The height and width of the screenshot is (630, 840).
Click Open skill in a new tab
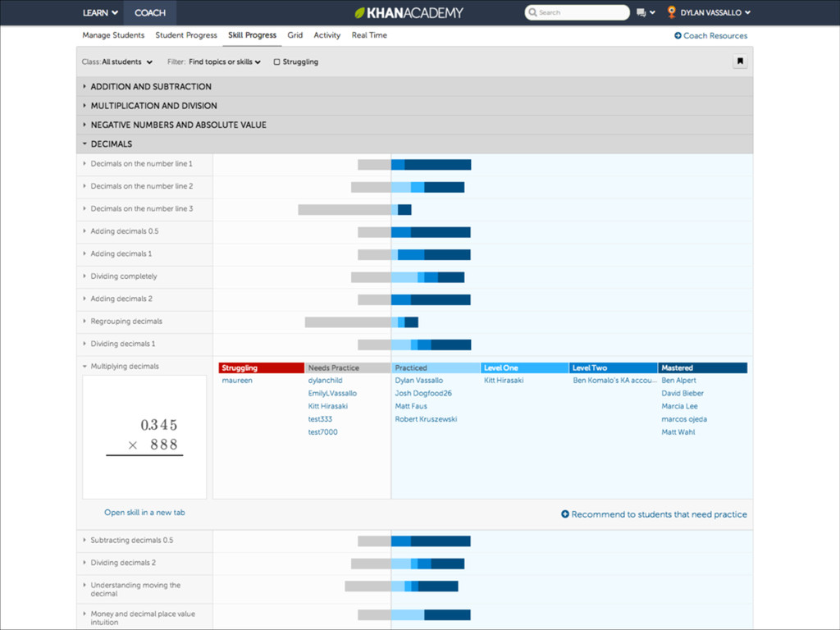pos(144,512)
